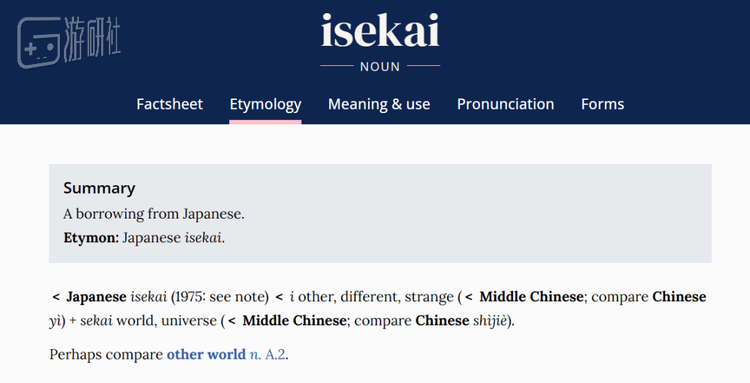Click the italic word 'sekai'
The width and height of the screenshot is (750, 383).
click(96, 320)
